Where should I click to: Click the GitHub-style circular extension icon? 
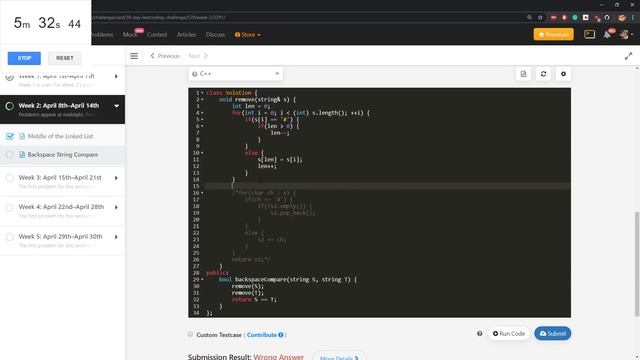pos(607,18)
